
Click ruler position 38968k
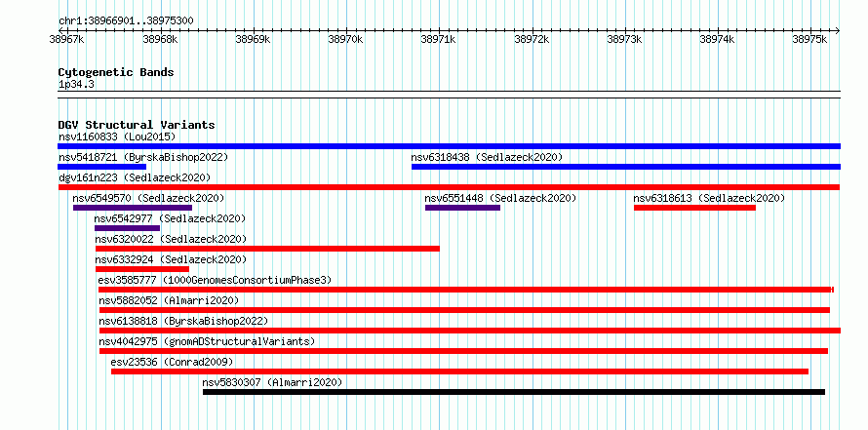click(161, 39)
